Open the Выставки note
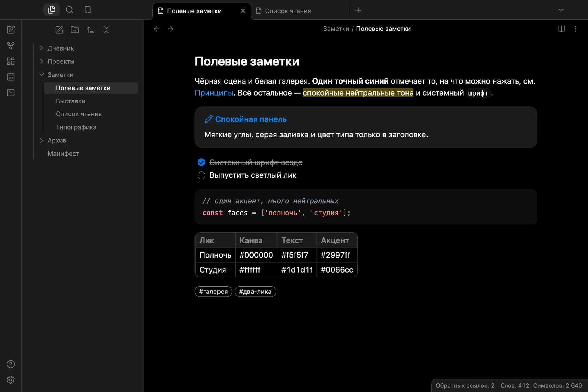 (71, 101)
